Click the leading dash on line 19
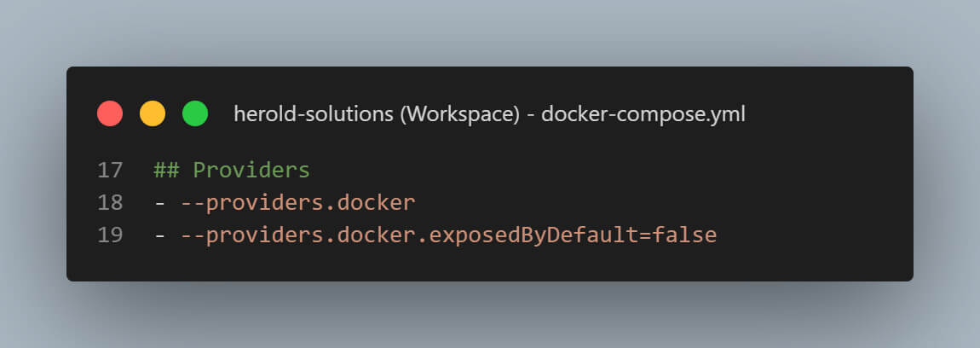The image size is (980, 348). [159, 235]
